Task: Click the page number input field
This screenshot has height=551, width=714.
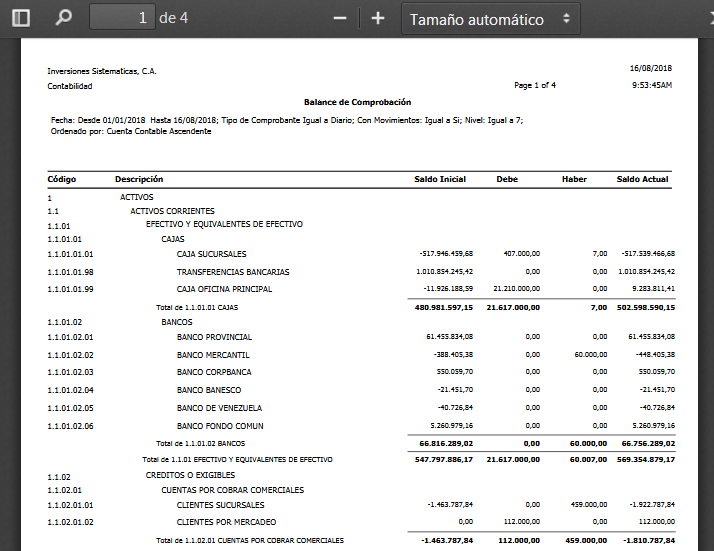Action: pyautogui.click(x=122, y=18)
